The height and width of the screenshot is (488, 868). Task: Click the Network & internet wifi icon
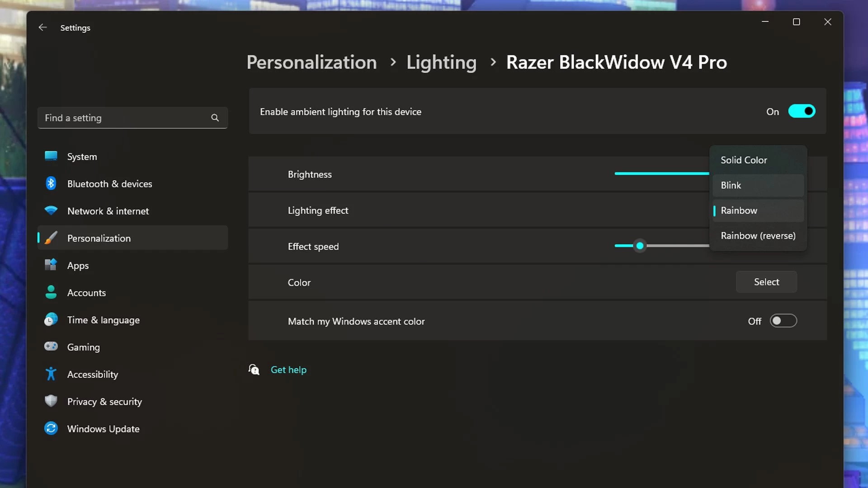pos(51,211)
